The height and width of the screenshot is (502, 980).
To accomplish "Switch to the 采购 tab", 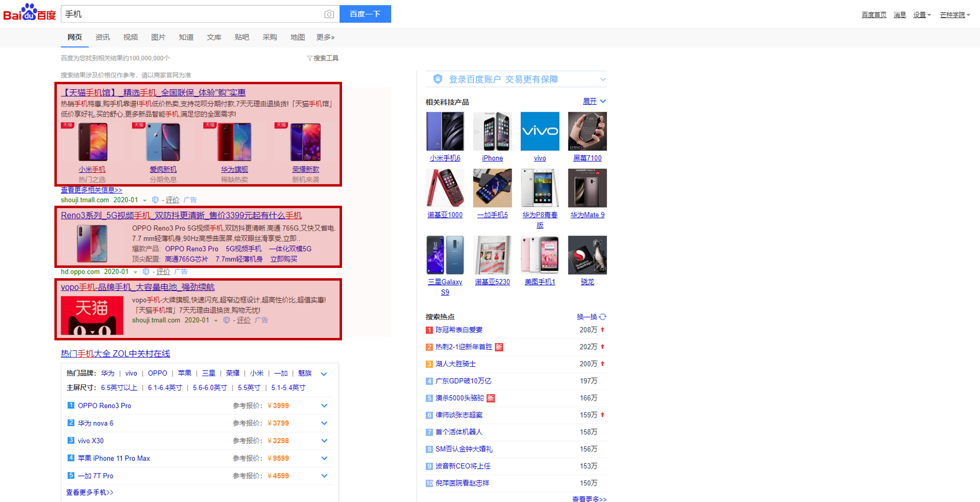I will pyautogui.click(x=270, y=37).
